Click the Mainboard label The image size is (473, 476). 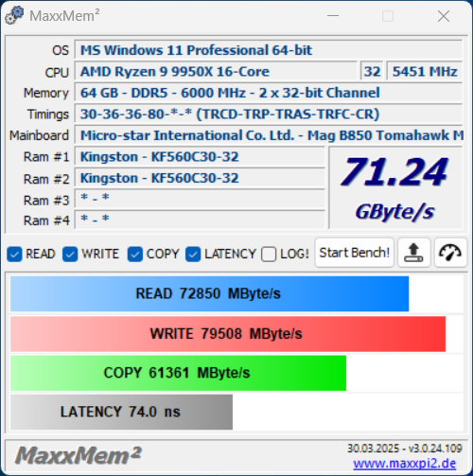[39, 135]
